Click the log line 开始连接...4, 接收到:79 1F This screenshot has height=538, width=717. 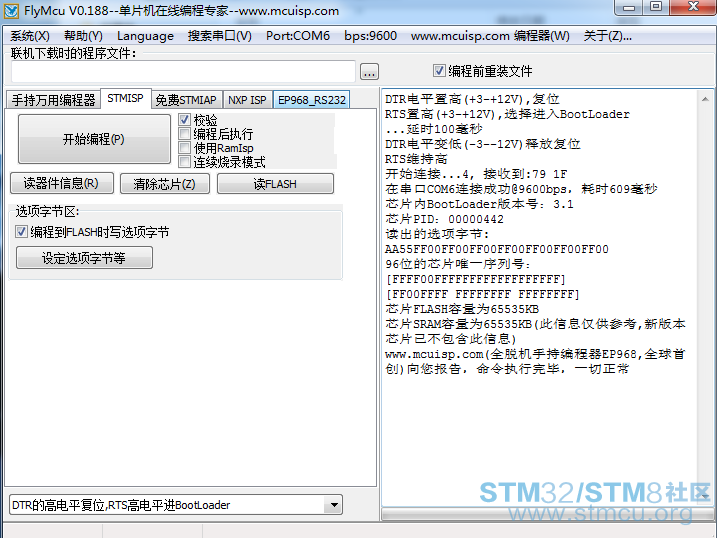click(476, 174)
